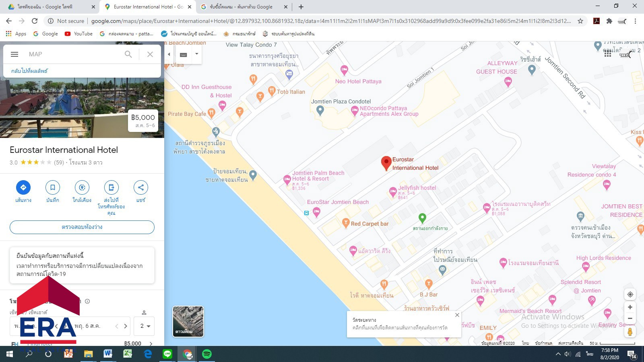Switch to the Google hotel search tab
The image size is (644, 362).
click(244, 7)
